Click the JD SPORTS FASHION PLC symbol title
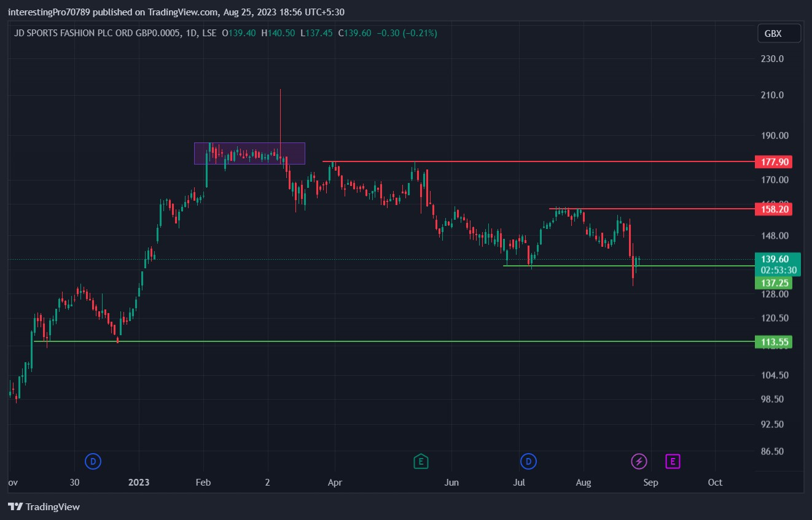Screen dimensions: 812x520 tap(98, 33)
